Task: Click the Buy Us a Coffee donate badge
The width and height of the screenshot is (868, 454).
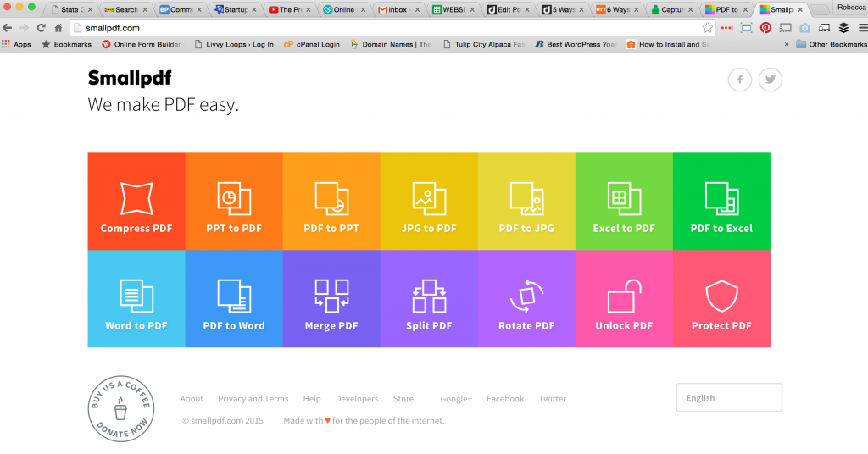Action: click(x=121, y=409)
